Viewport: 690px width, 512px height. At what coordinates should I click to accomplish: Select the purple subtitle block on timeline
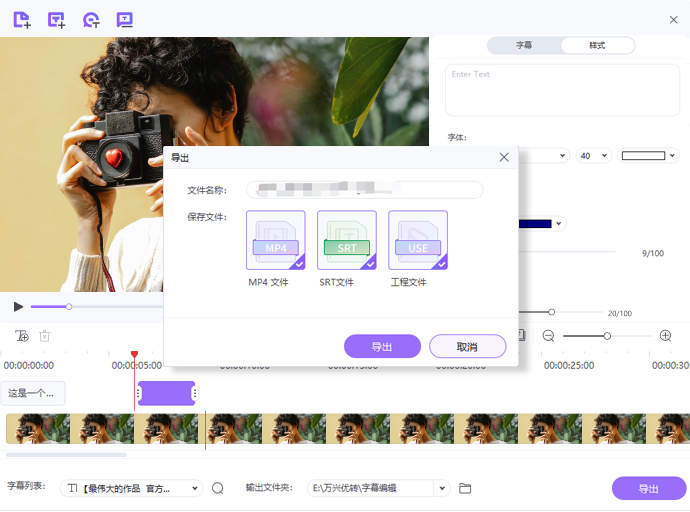(167, 393)
